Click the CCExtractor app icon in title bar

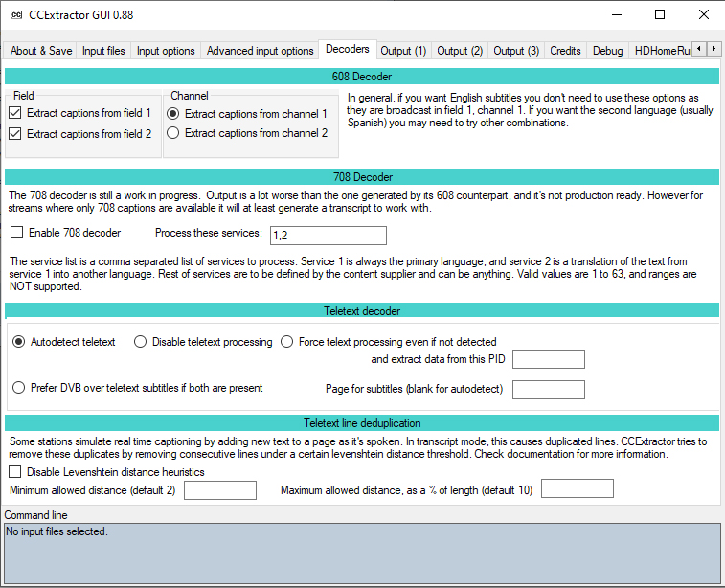click(16, 14)
